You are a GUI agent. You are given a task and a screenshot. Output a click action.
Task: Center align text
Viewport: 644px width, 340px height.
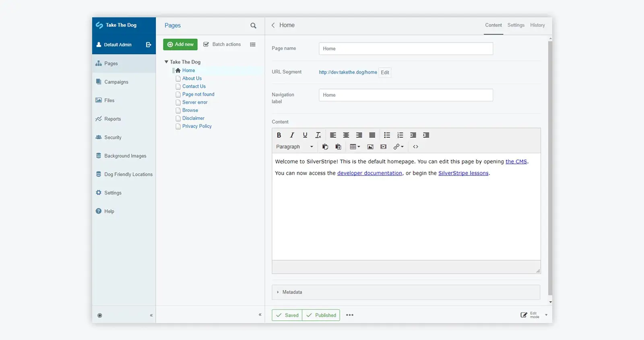tap(346, 135)
